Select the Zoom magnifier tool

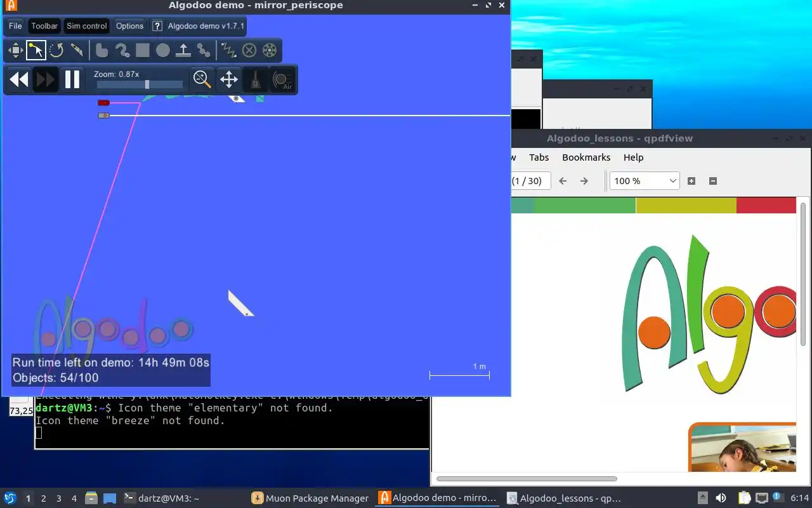[202, 79]
